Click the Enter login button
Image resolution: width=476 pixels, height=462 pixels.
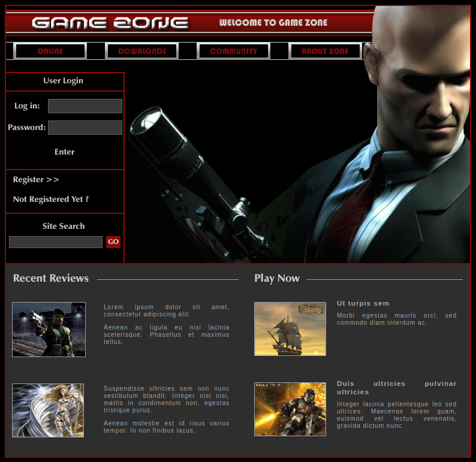64,152
